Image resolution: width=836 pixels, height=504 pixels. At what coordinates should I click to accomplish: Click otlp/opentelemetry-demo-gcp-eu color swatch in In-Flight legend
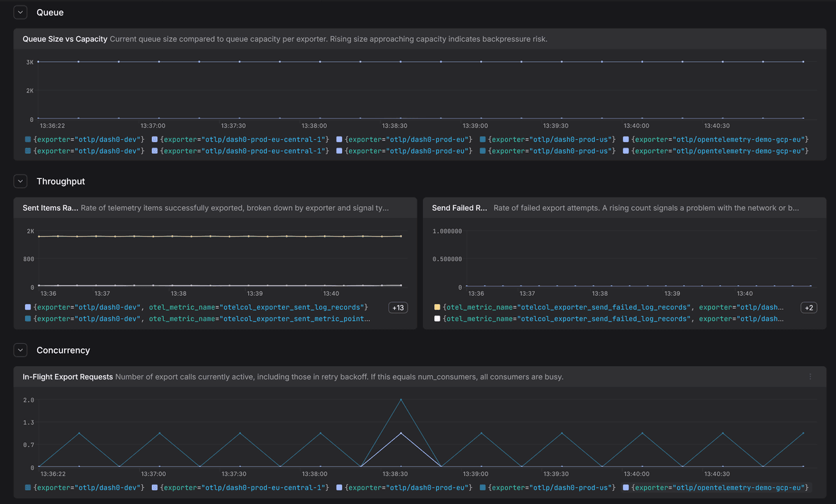(x=626, y=487)
